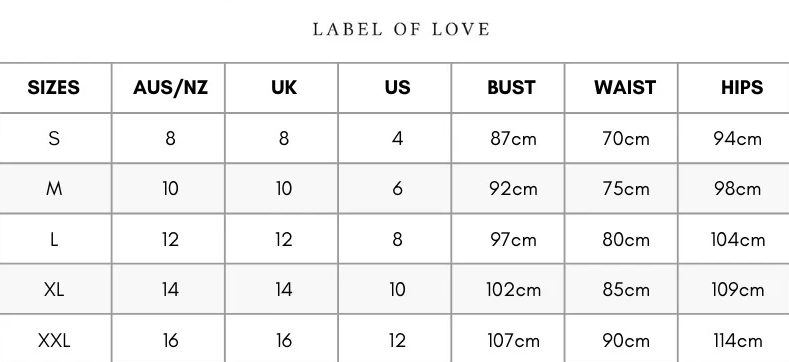Select the SIZES column header
Screen dimensions: 789x362
53,88
